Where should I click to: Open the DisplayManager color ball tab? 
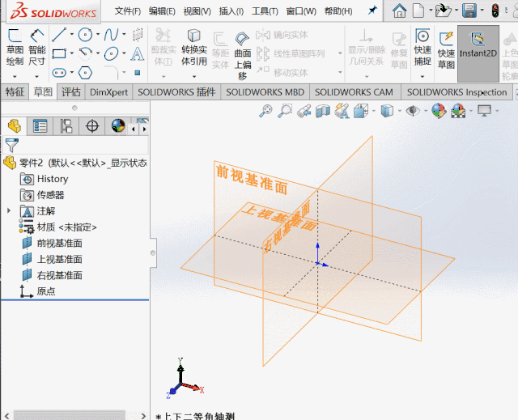click(118, 125)
